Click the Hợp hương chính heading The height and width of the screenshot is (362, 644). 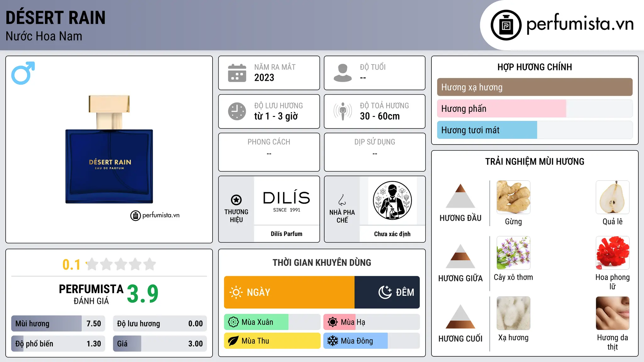(535, 67)
